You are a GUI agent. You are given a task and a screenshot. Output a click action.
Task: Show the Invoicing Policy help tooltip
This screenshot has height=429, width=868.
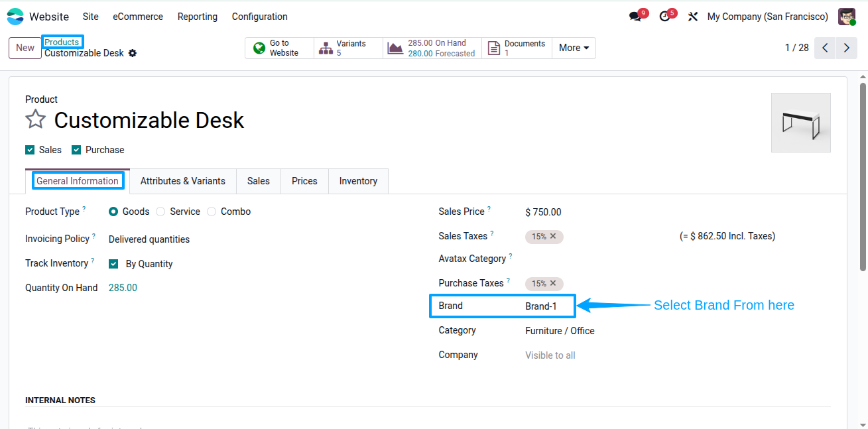(x=94, y=236)
